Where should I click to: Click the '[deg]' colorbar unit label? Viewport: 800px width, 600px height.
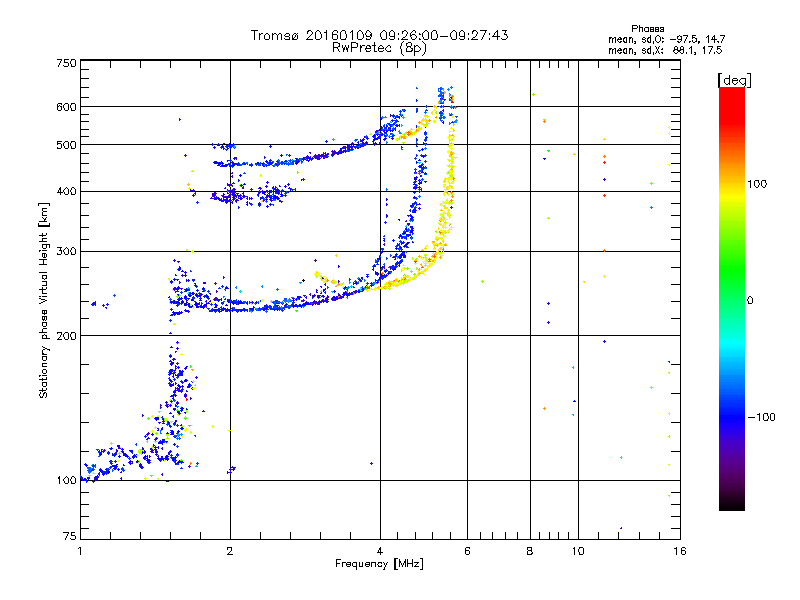(734, 80)
